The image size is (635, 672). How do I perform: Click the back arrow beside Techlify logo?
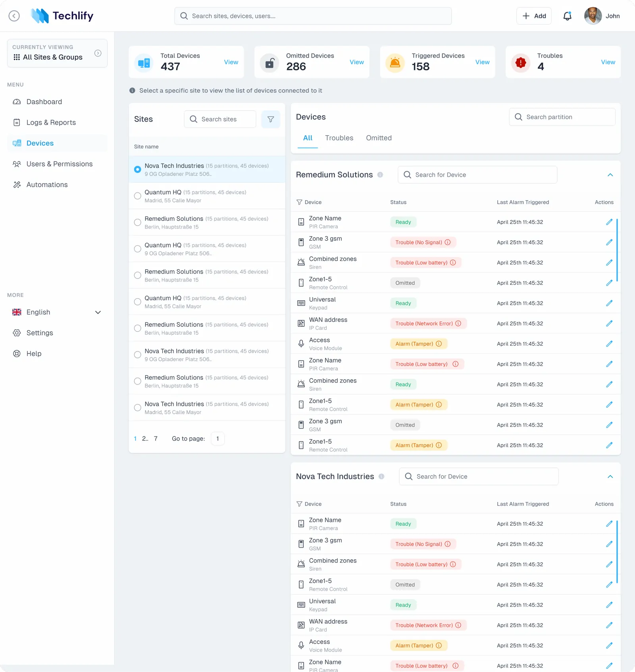tap(14, 16)
